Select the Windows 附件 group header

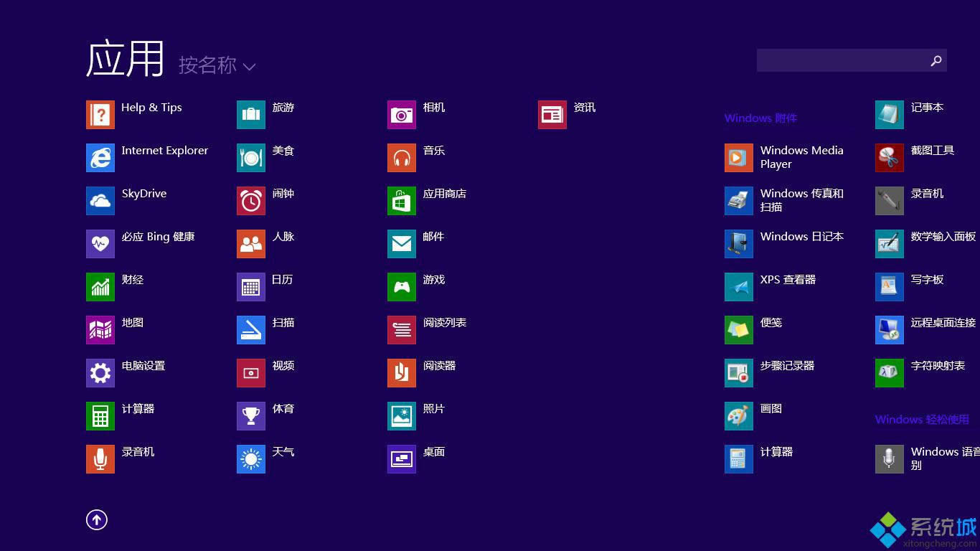(x=760, y=118)
